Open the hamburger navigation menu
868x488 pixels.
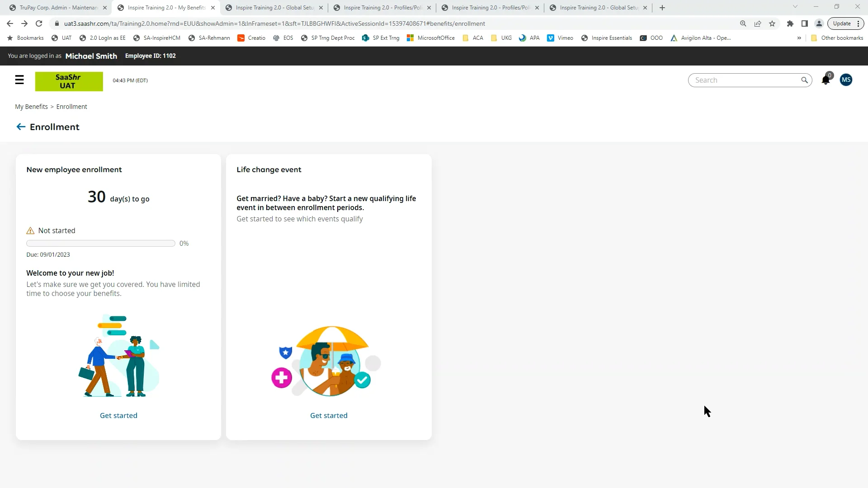pos(19,80)
